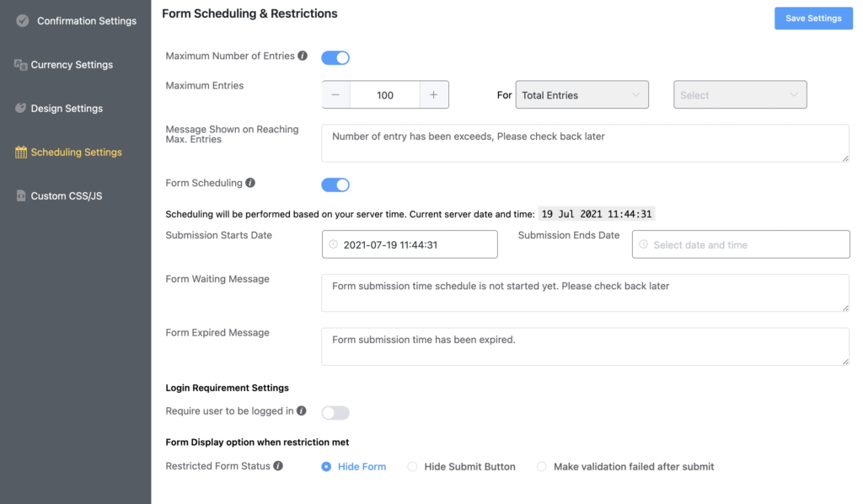
Task: Choose Make validation failed after submit
Action: pyautogui.click(x=542, y=467)
